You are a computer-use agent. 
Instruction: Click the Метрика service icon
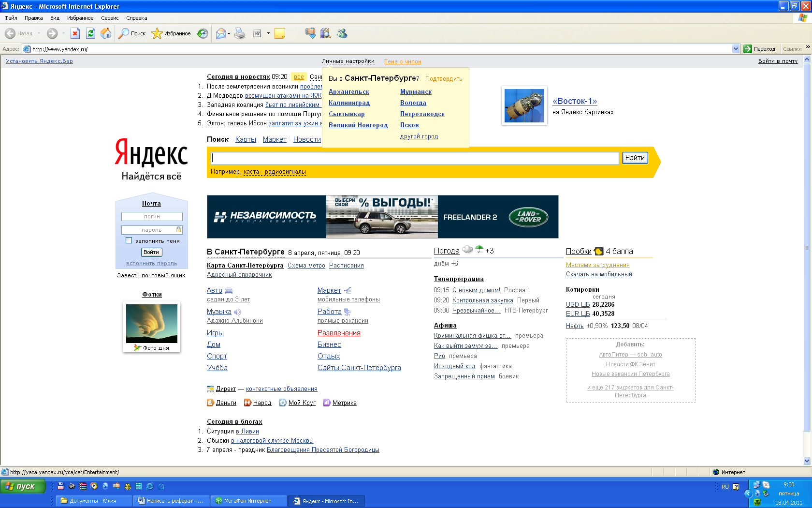(327, 403)
